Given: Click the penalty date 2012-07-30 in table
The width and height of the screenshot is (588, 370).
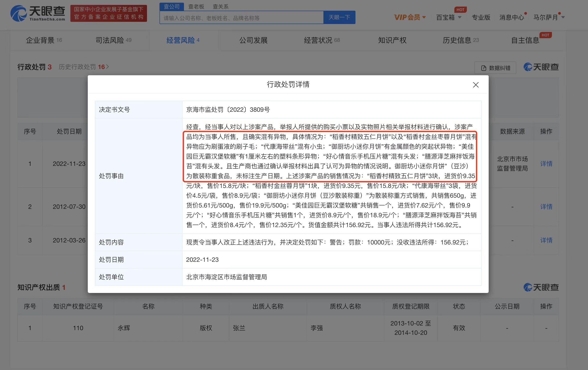Looking at the screenshot, I should (69, 206).
